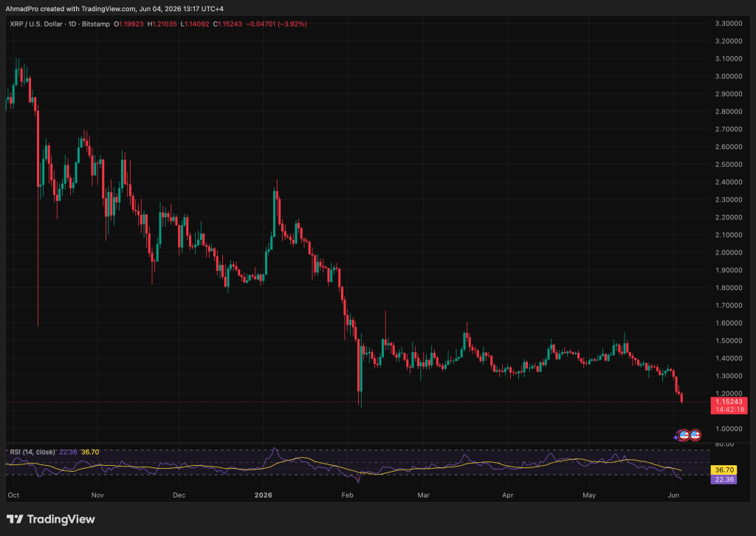756x536 pixels.
Task: Click the Nov label on the time axis
Action: [x=97, y=495]
